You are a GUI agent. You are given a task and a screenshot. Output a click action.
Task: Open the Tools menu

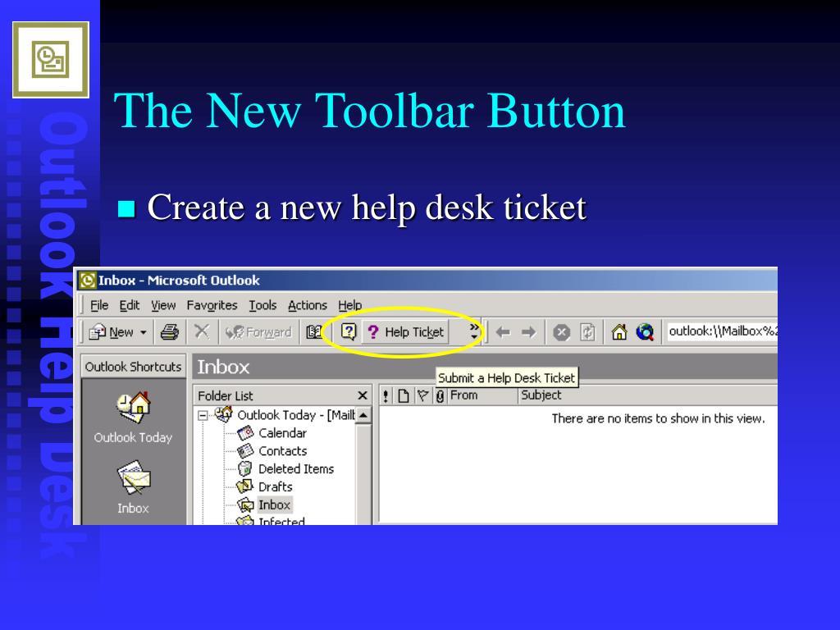coord(262,305)
